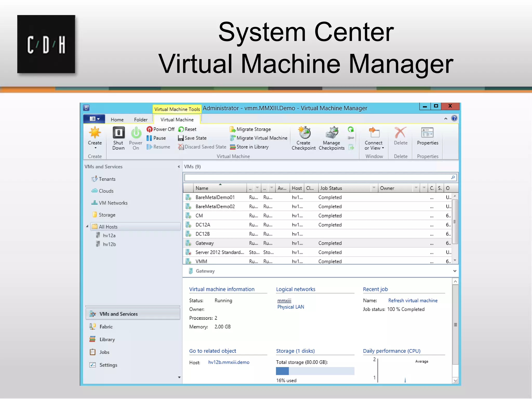Click the Power On button
Screen dimensions: 532x399
136,138
